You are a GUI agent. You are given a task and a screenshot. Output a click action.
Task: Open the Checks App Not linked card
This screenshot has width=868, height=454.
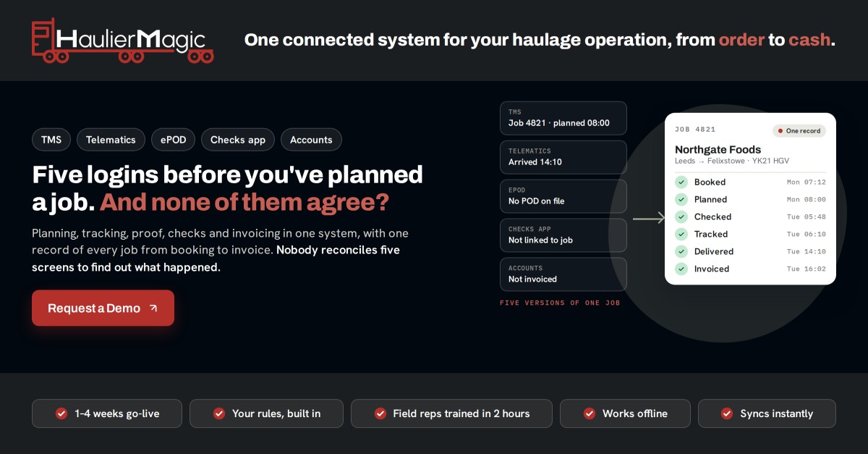[563, 235]
